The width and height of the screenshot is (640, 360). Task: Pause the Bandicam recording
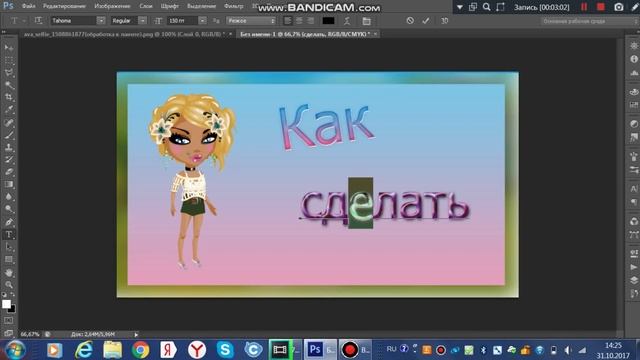584,7
